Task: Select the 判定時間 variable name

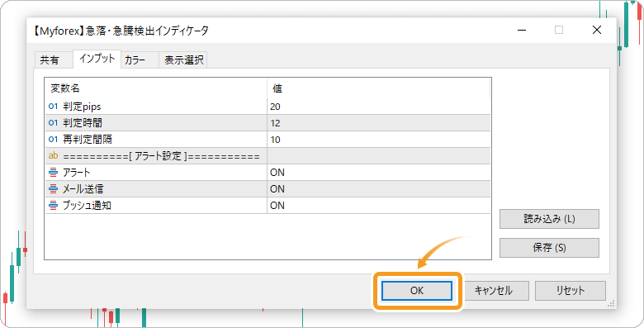Action: tap(83, 123)
